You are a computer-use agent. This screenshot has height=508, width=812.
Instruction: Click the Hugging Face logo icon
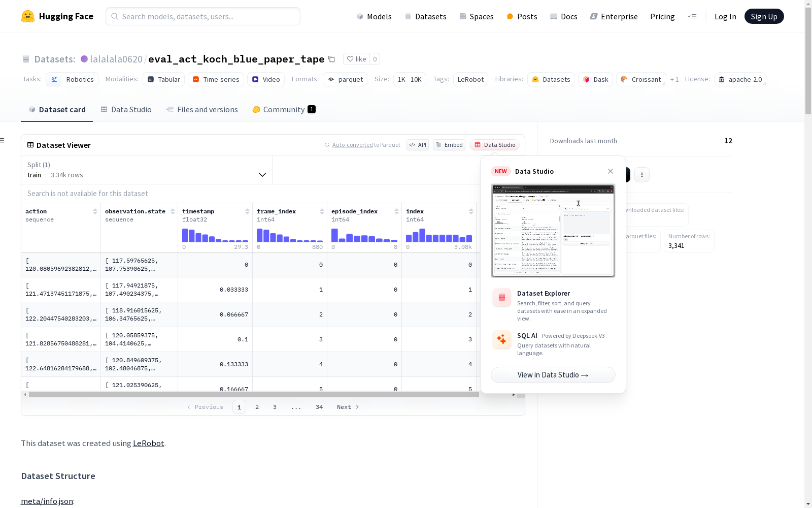(28, 16)
